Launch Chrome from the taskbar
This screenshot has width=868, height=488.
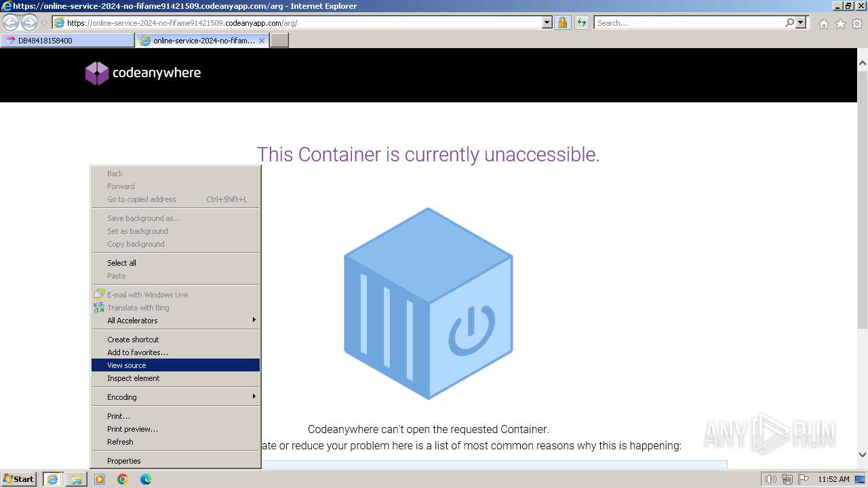click(123, 479)
